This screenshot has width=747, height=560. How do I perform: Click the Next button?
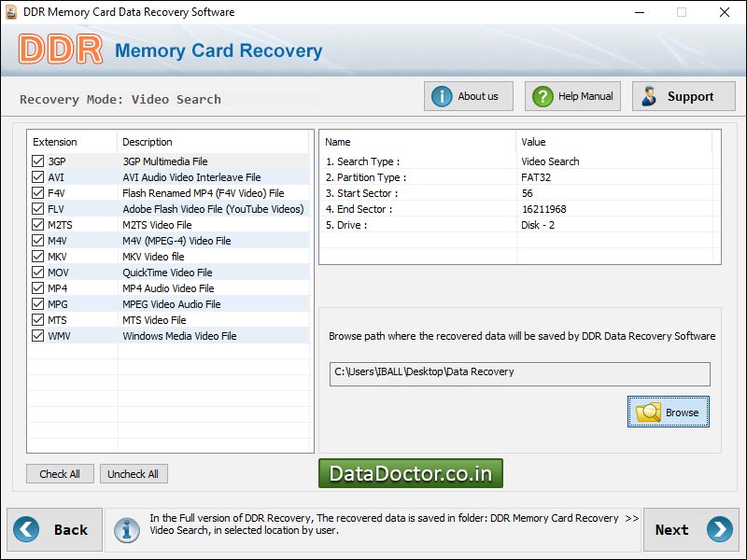(x=691, y=529)
